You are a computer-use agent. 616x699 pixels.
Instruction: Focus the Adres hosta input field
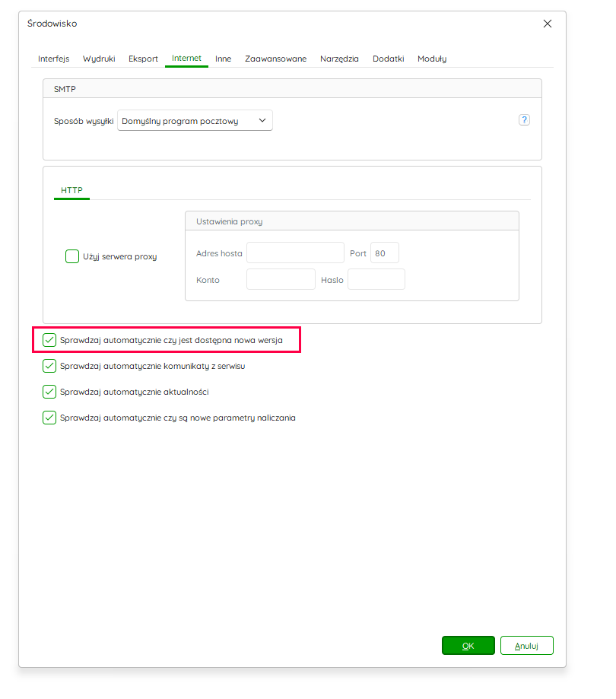pos(295,253)
